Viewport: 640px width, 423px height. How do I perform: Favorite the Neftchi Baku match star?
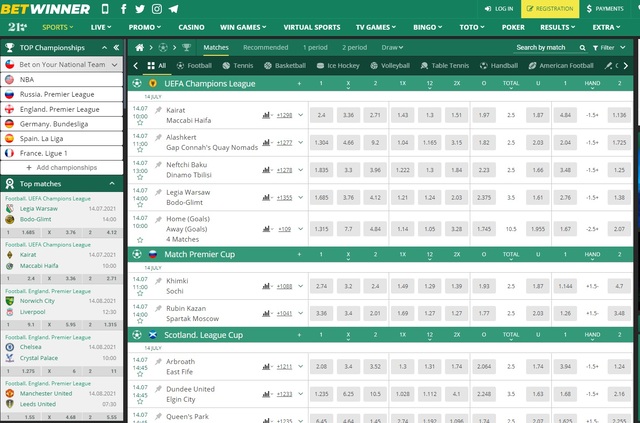coord(140,177)
